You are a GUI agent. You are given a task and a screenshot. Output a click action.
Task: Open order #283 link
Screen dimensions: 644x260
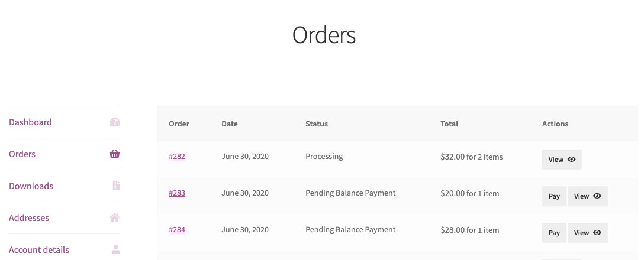pos(177,193)
